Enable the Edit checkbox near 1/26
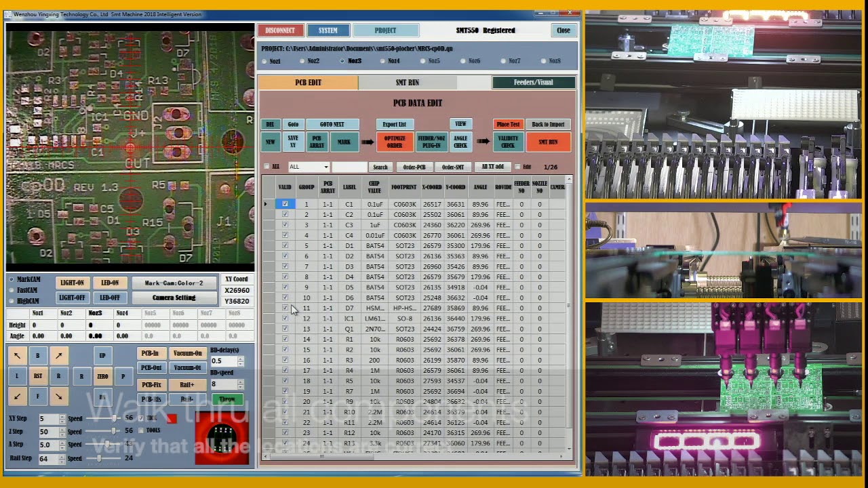The width and height of the screenshot is (868, 488). point(517,167)
